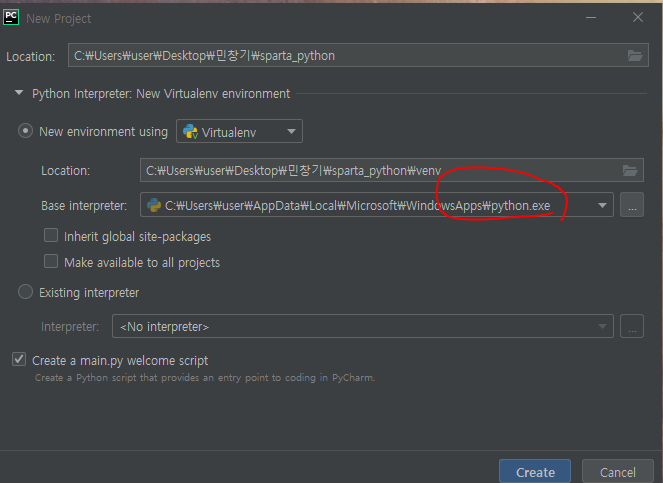Collapse the Python Interpreter section
The image size is (663, 483).
(x=19, y=93)
